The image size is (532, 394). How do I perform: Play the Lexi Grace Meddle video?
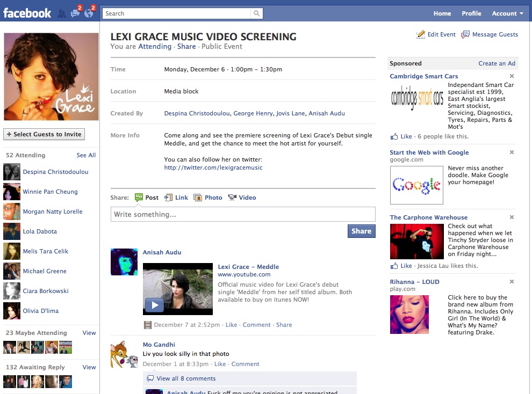pyautogui.click(x=155, y=305)
